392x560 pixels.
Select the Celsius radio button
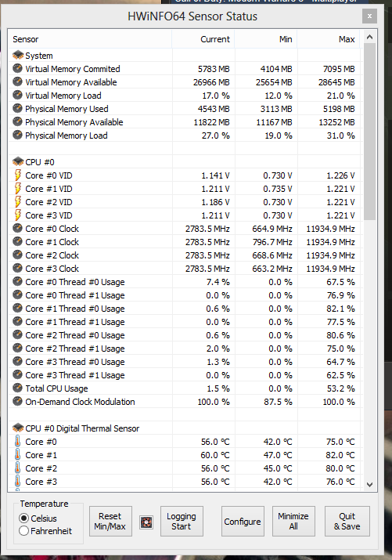point(24,518)
